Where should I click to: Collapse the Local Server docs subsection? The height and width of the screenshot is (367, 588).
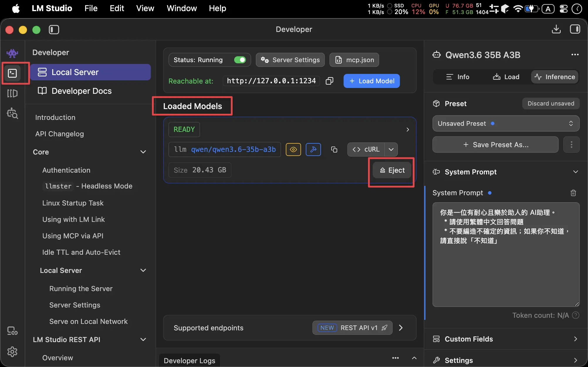click(143, 270)
